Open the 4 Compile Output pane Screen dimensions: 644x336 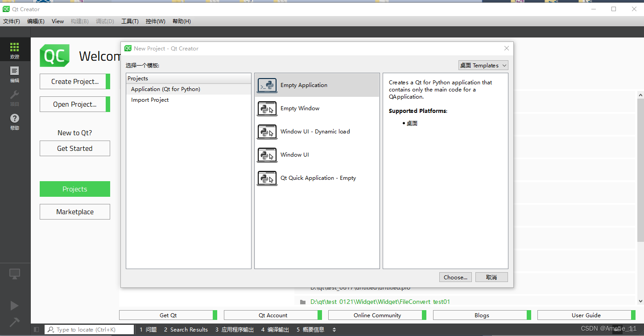[x=275, y=329]
